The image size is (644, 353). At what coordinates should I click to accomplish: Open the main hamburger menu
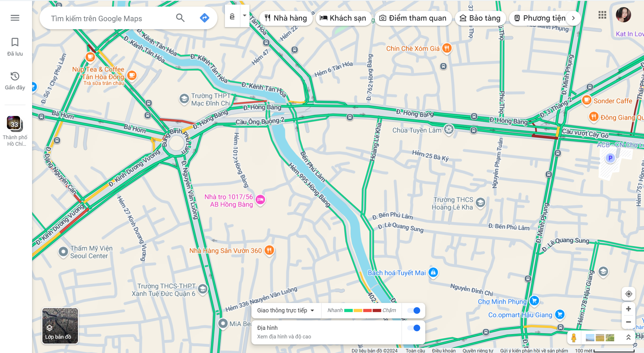tap(15, 18)
